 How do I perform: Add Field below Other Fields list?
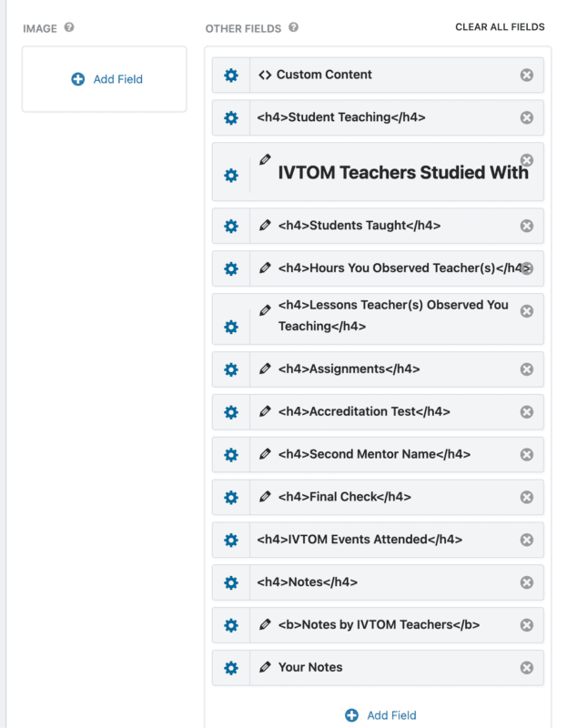381,715
